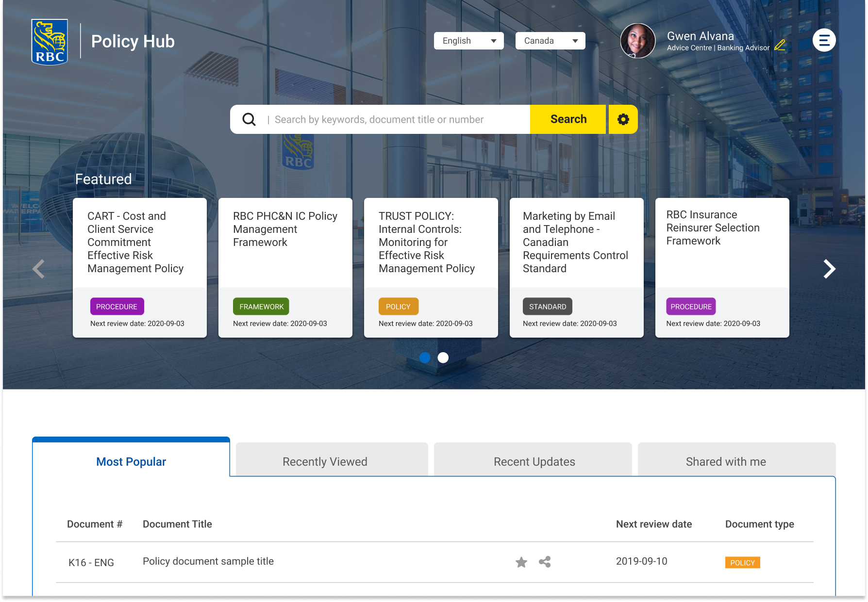Viewport: 868px width, 602px height.
Task: Click inside the keyword search input field
Action: [x=388, y=119]
